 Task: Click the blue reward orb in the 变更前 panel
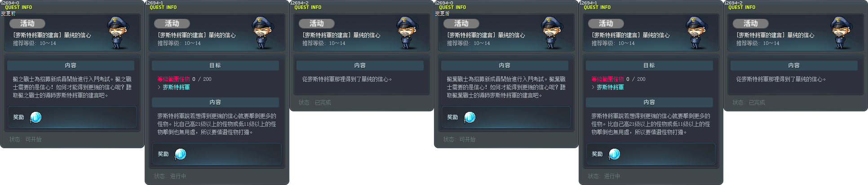point(35,117)
